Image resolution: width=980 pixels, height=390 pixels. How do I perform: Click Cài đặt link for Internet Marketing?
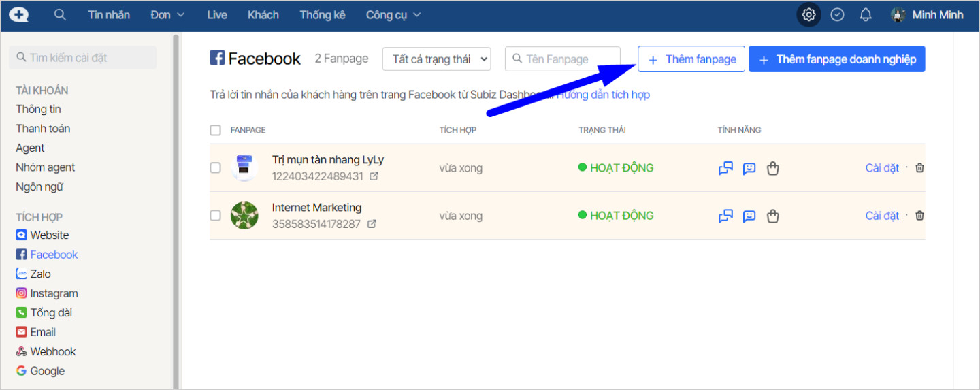tap(882, 216)
